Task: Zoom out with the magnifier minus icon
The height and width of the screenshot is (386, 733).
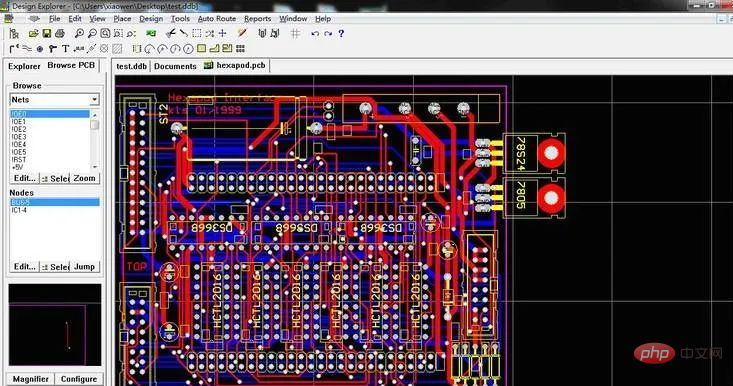Action: click(x=92, y=33)
